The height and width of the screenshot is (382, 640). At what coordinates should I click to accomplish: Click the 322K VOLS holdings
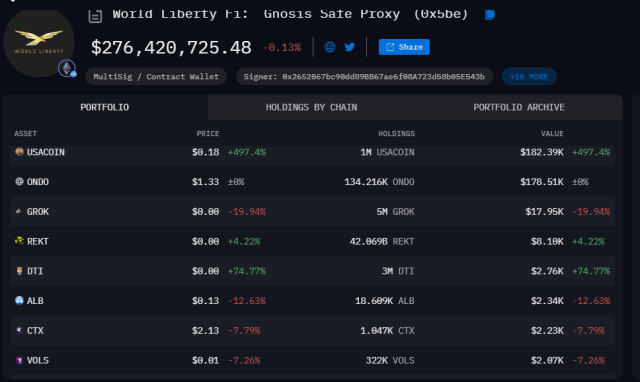click(390, 360)
